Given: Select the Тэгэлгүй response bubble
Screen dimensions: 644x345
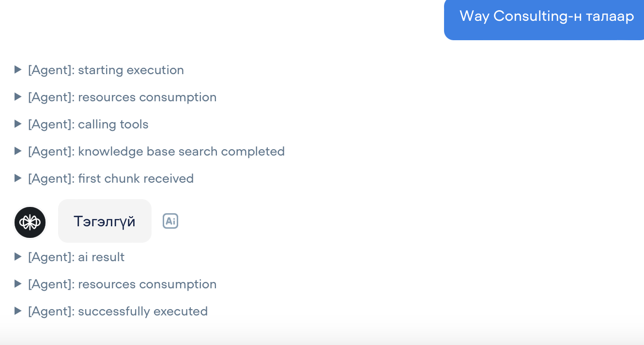Looking at the screenshot, I should coord(105,221).
